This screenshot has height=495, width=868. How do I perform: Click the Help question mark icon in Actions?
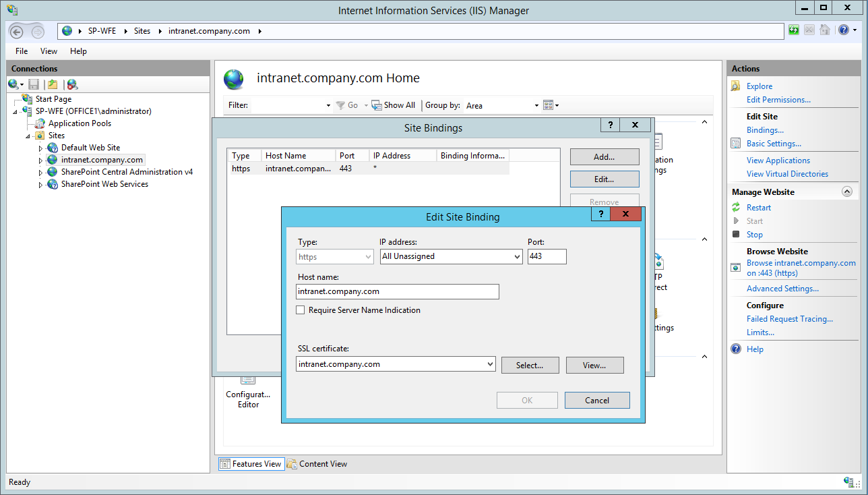pyautogui.click(x=736, y=349)
